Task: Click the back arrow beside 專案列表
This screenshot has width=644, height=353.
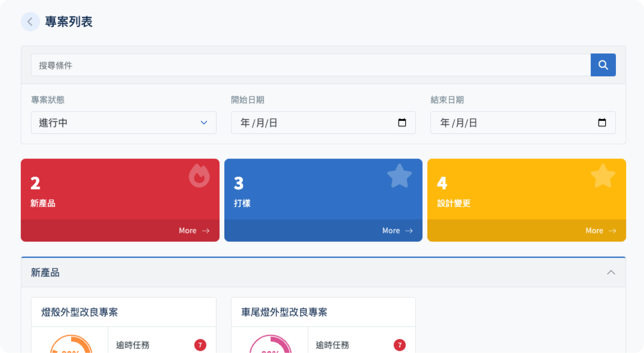Action: (30, 22)
